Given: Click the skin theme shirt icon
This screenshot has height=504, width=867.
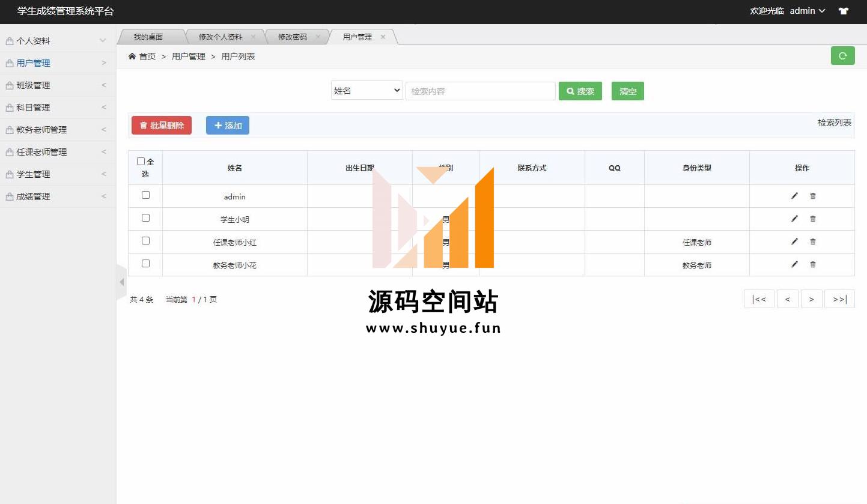Looking at the screenshot, I should point(844,11).
